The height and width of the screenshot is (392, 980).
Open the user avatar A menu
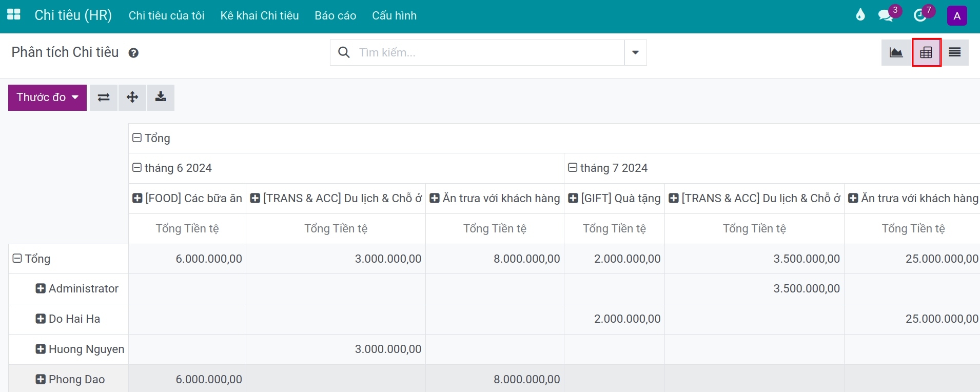pyautogui.click(x=957, y=15)
